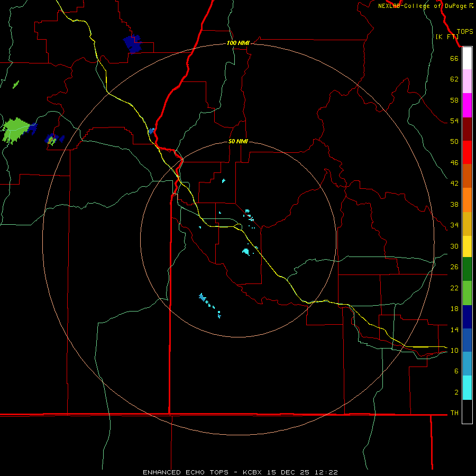Click the "ENHANCED ECHO TOPS" product title

[186, 472]
